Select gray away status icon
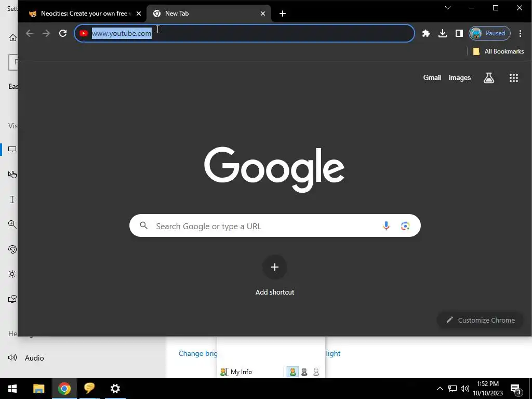532x399 pixels. tap(304, 372)
